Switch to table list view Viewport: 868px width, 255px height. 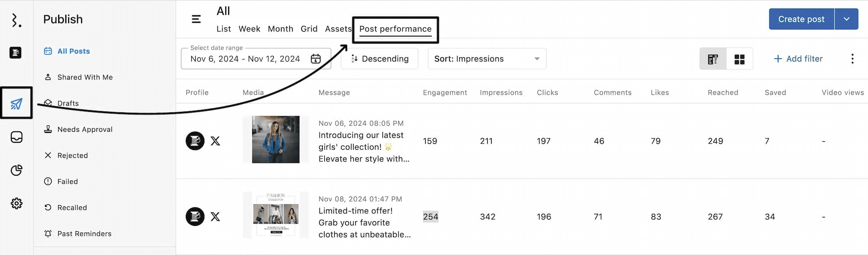712,59
